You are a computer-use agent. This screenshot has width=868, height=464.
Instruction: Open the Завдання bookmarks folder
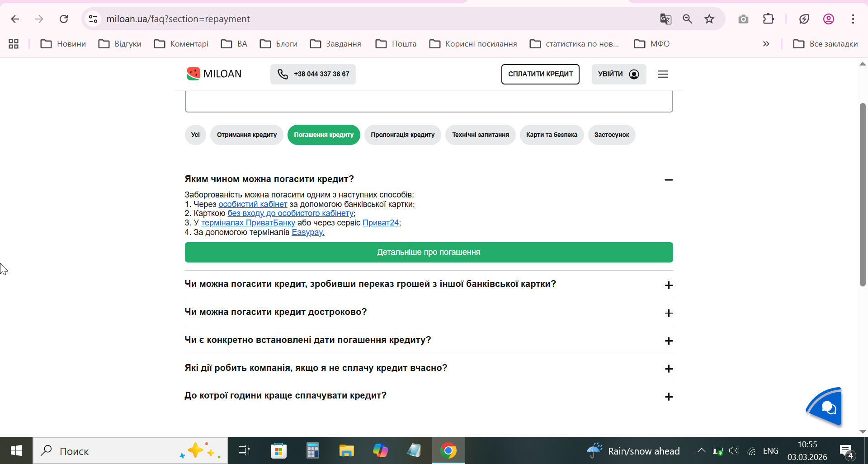point(335,44)
